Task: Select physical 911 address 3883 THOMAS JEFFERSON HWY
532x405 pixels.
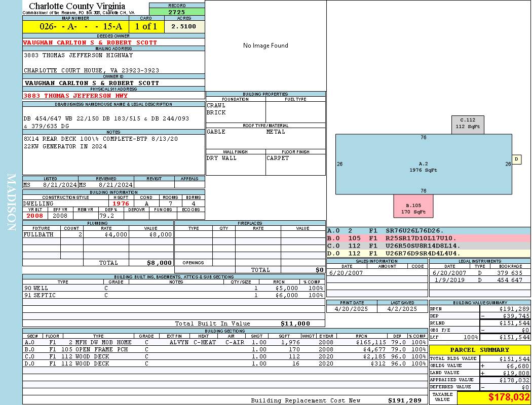Action: (x=75, y=96)
